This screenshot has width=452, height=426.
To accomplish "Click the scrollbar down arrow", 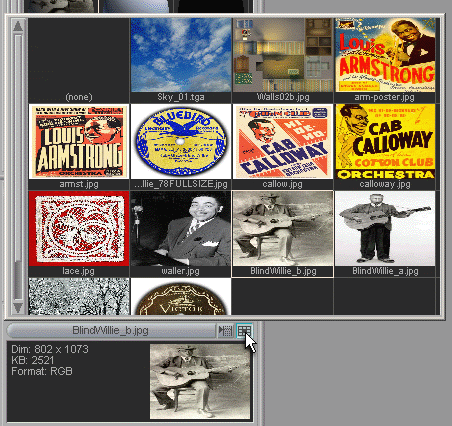I will (18, 307).
